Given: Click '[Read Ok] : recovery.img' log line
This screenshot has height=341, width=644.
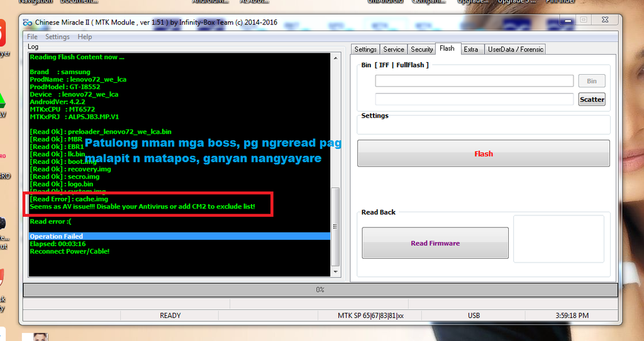Looking at the screenshot, I should pos(70,169).
